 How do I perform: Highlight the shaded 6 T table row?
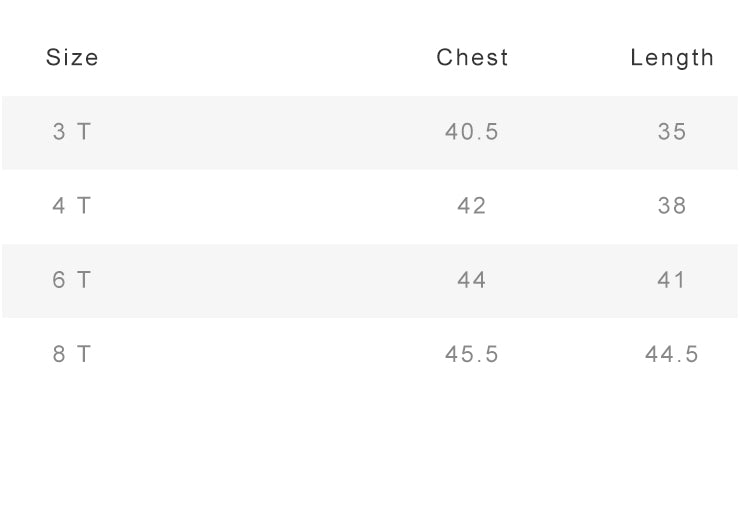coord(260,280)
